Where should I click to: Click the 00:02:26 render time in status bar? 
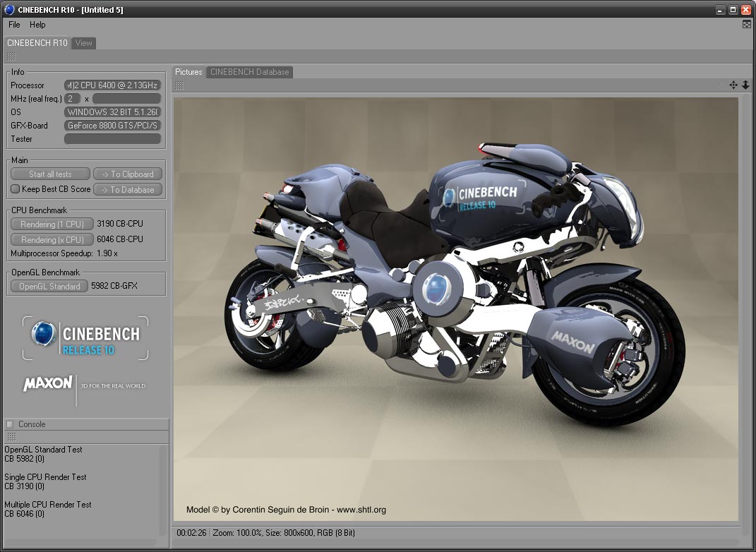[x=191, y=533]
